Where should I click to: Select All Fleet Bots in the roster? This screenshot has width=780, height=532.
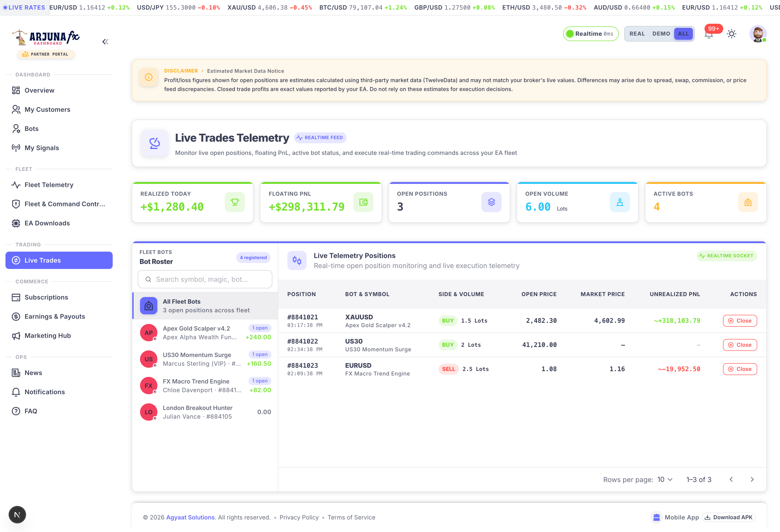coord(205,306)
